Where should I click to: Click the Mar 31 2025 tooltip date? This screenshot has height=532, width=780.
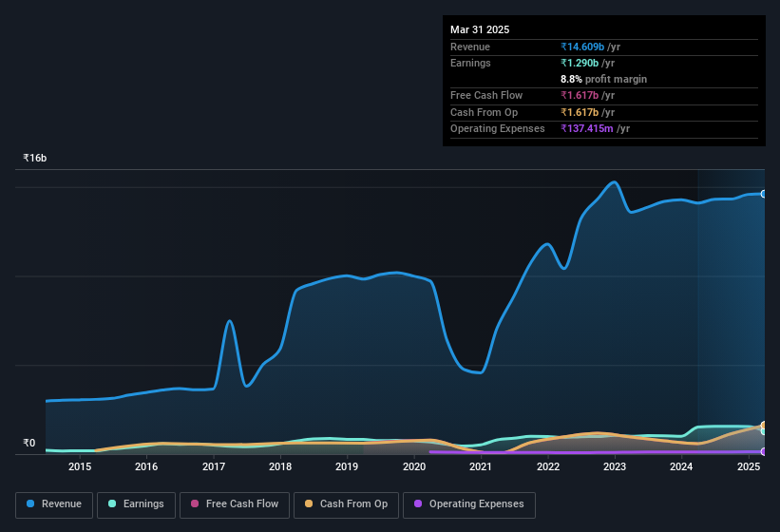(480, 29)
